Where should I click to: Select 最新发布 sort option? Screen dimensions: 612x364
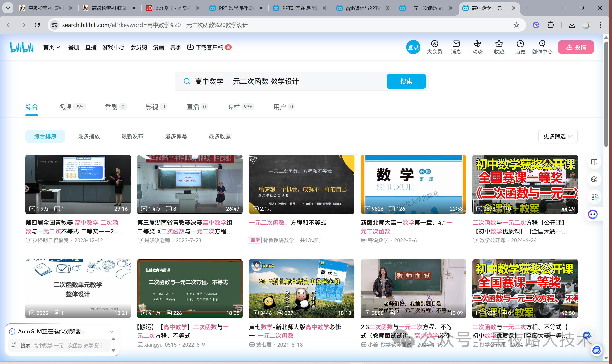tap(132, 136)
